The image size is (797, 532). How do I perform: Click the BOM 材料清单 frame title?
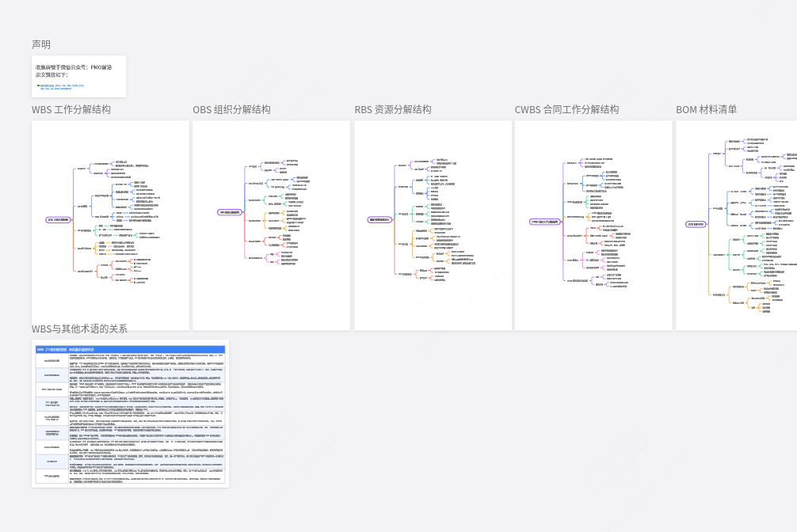tap(706, 110)
